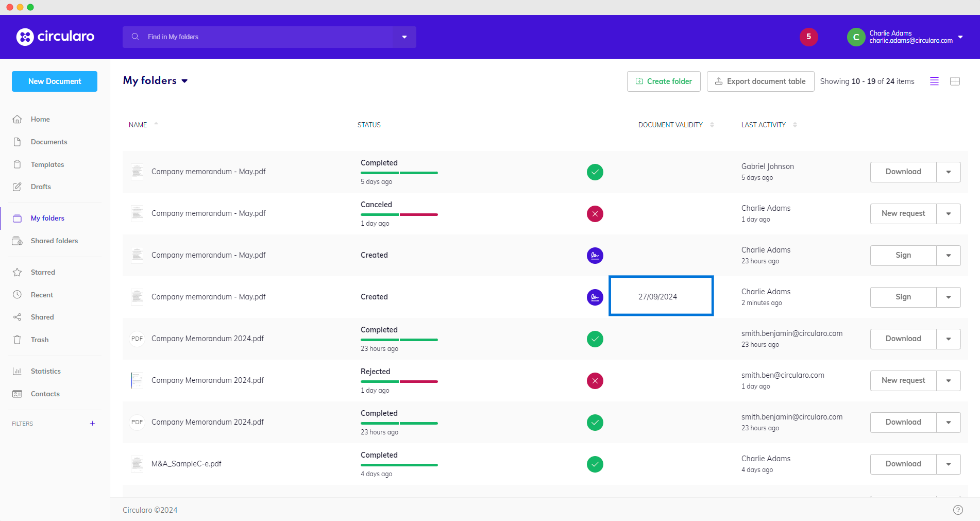
Task: Switch to list view layout icon
Action: click(934, 81)
